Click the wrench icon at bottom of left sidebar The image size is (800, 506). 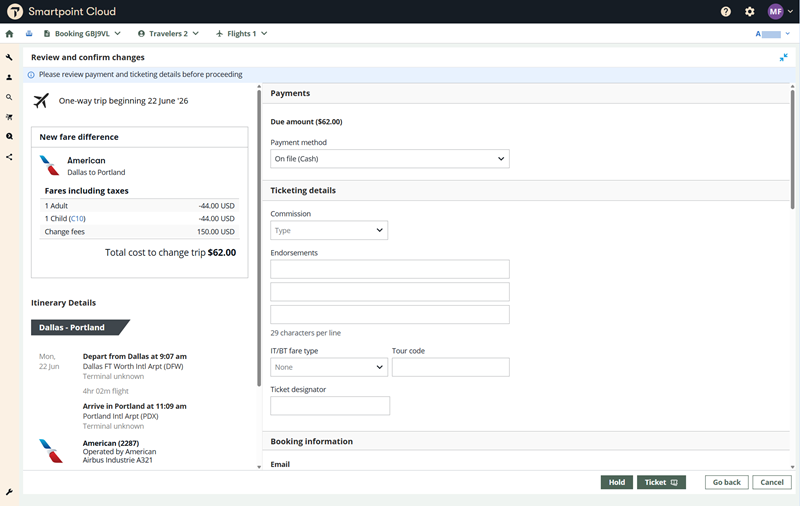tap(10, 492)
